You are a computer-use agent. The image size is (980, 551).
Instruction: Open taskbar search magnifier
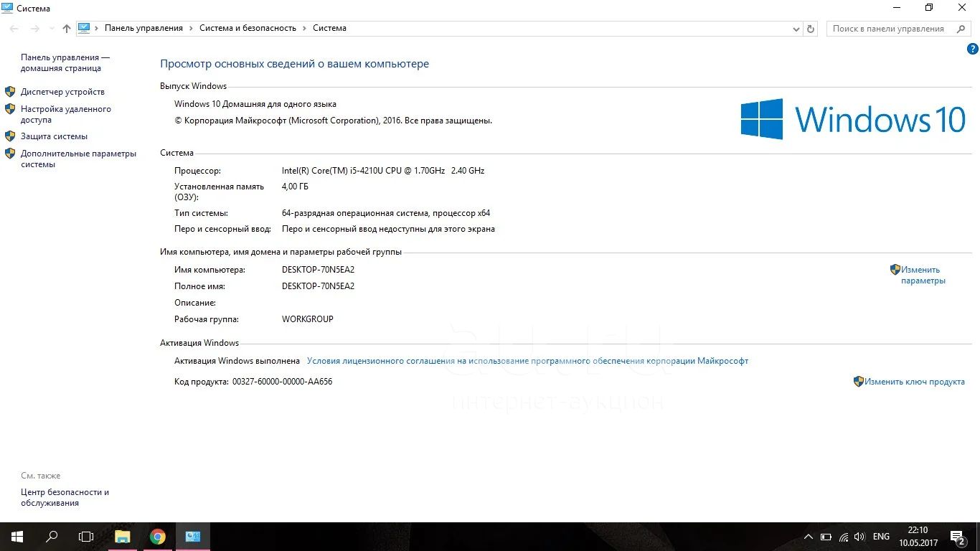tap(52, 537)
